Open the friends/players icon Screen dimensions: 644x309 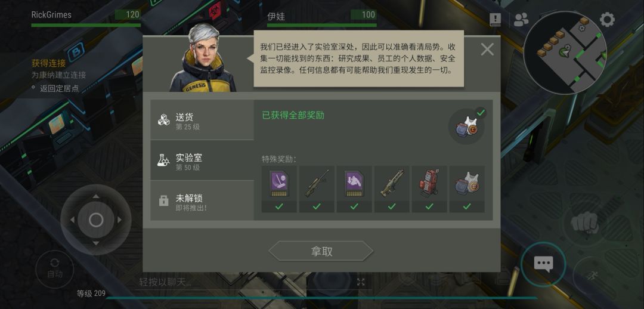[x=521, y=19]
